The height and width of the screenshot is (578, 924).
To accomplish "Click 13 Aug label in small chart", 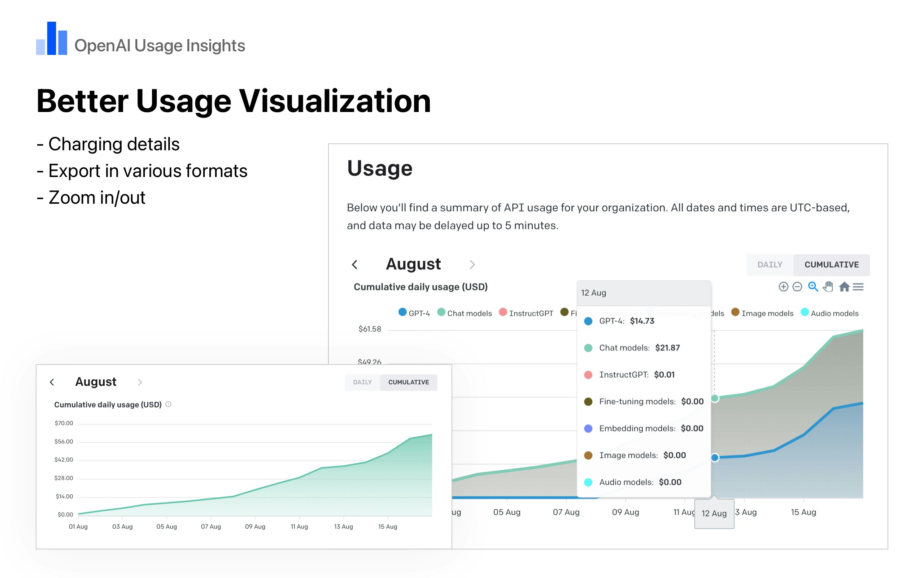I will pos(343,527).
